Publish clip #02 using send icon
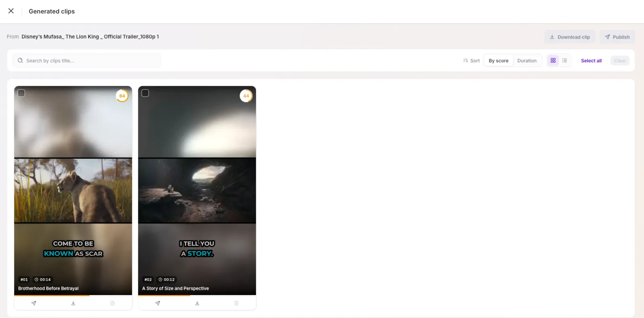 158,303
